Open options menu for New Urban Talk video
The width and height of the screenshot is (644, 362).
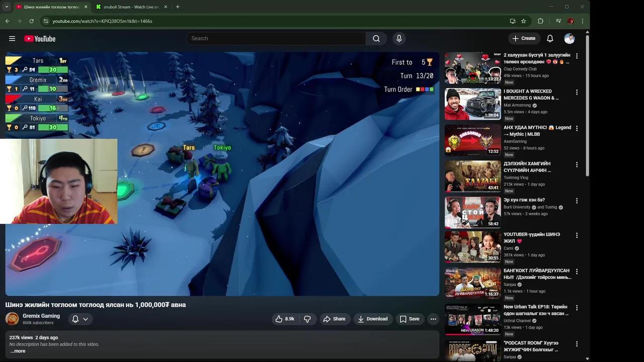point(577,308)
